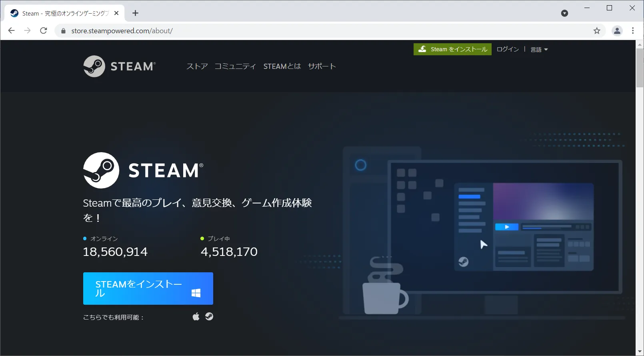This screenshot has width=644, height=356.
Task: Open the Chrome three-dot menu
Action: coord(633,31)
